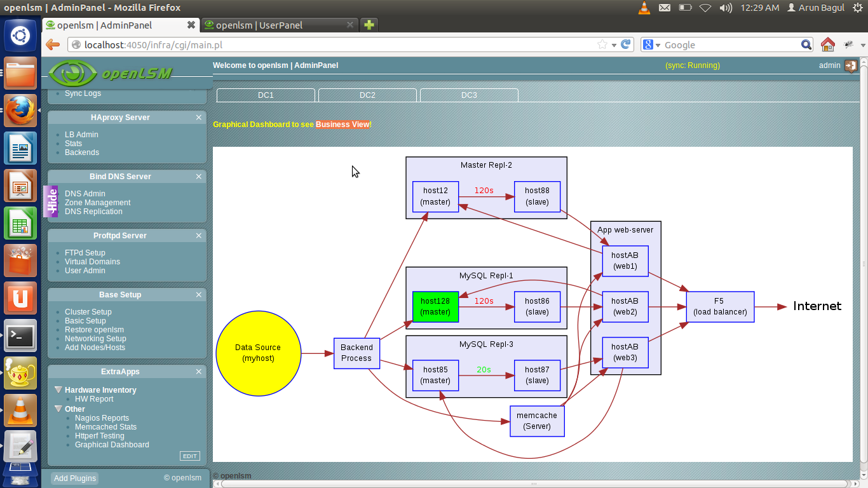Bookmark this page with the star icon
868x488 pixels.
pyautogui.click(x=602, y=44)
